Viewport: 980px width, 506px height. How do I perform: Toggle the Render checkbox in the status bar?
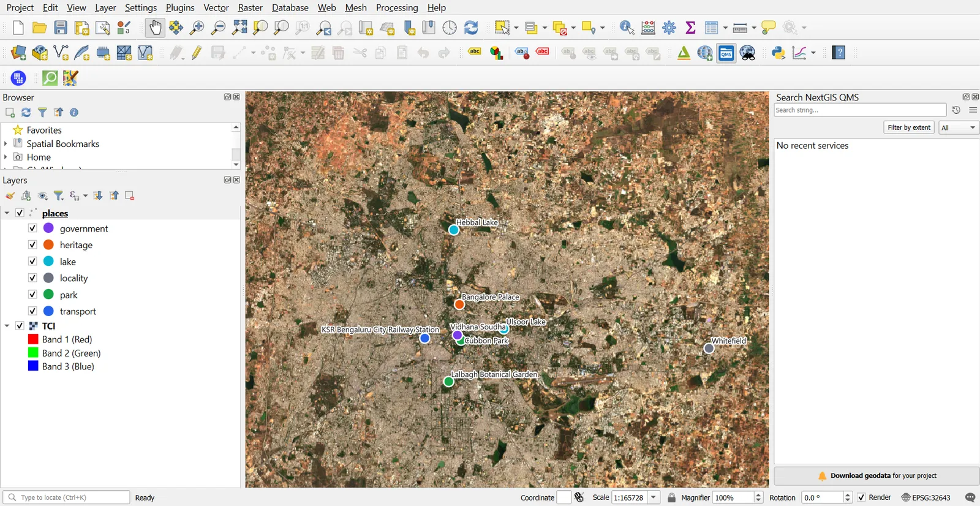click(861, 497)
